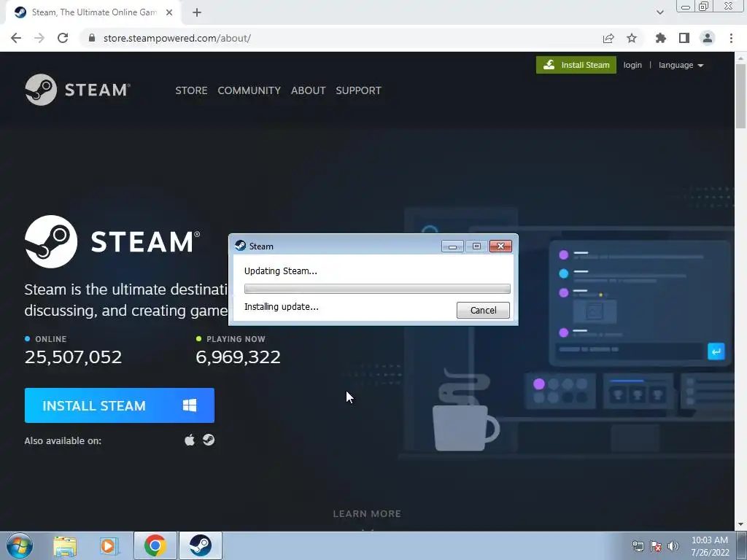Switch to Chrome in the taskbar

click(x=155, y=545)
